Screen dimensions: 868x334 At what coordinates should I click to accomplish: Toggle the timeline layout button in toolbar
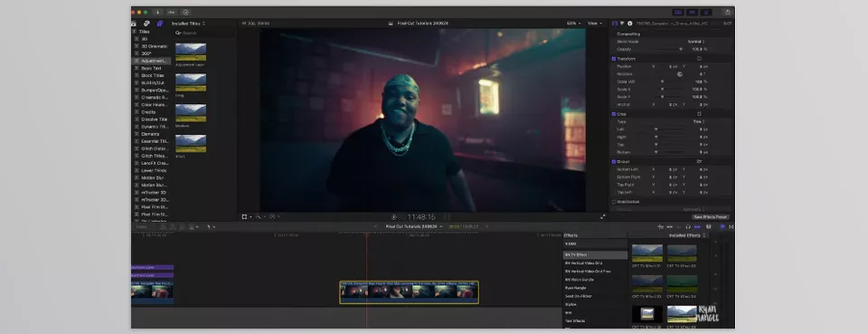click(692, 12)
